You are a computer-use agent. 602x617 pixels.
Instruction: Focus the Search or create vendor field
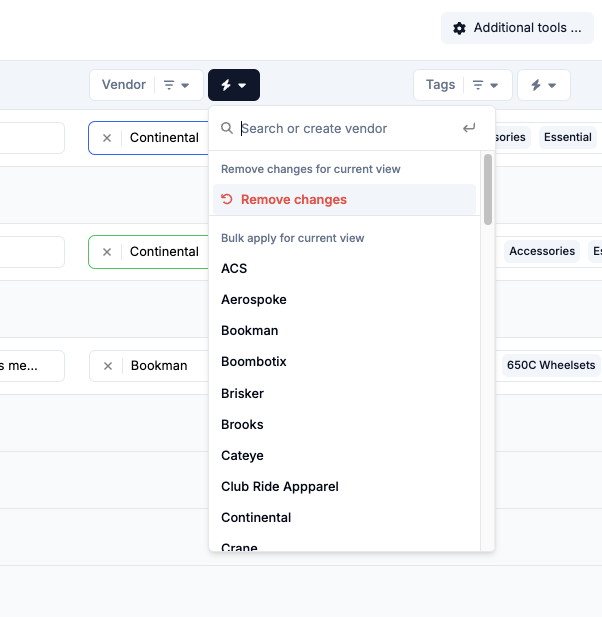[345, 128]
